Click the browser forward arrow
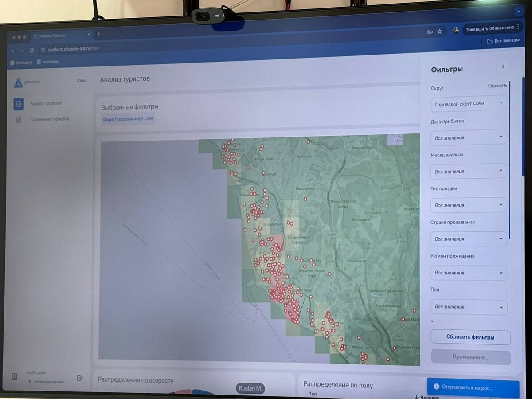This screenshot has width=532, height=399. coord(22,51)
